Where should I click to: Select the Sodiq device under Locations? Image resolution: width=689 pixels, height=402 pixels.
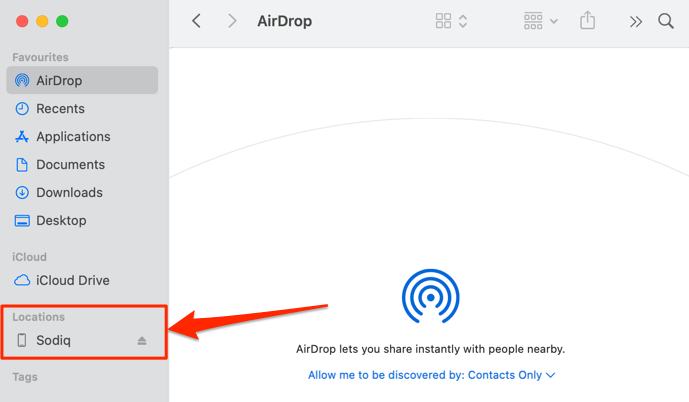(x=56, y=341)
